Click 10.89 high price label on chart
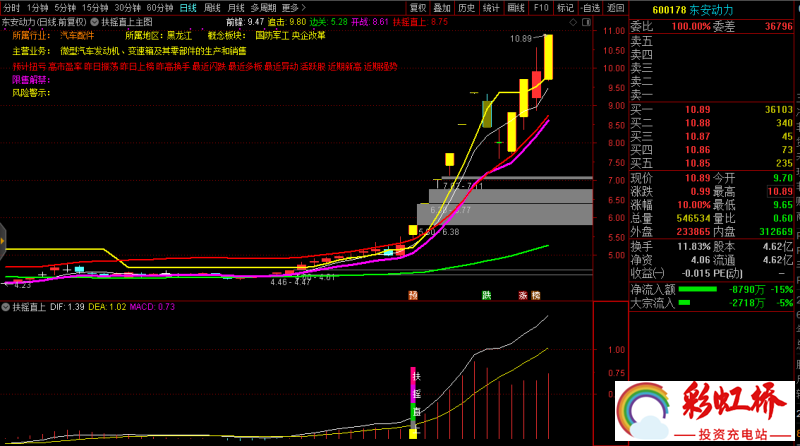This screenshot has height=446, width=800. click(x=520, y=39)
